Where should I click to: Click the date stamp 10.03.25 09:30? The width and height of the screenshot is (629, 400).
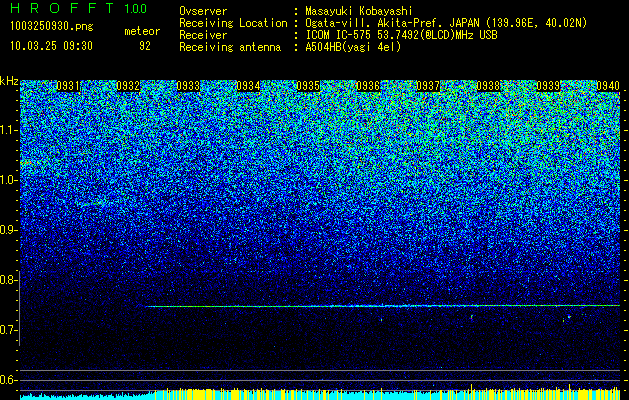51,46
